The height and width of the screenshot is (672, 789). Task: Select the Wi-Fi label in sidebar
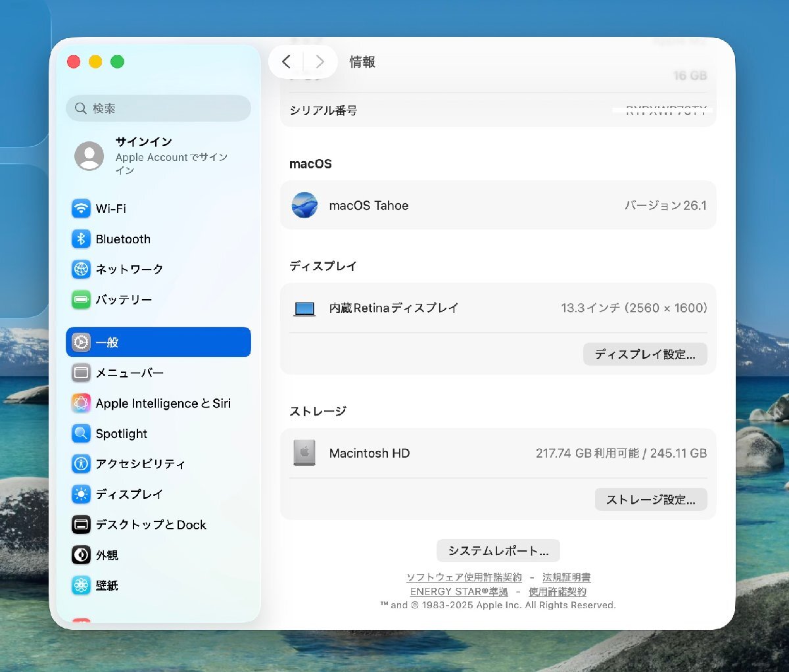point(111,208)
